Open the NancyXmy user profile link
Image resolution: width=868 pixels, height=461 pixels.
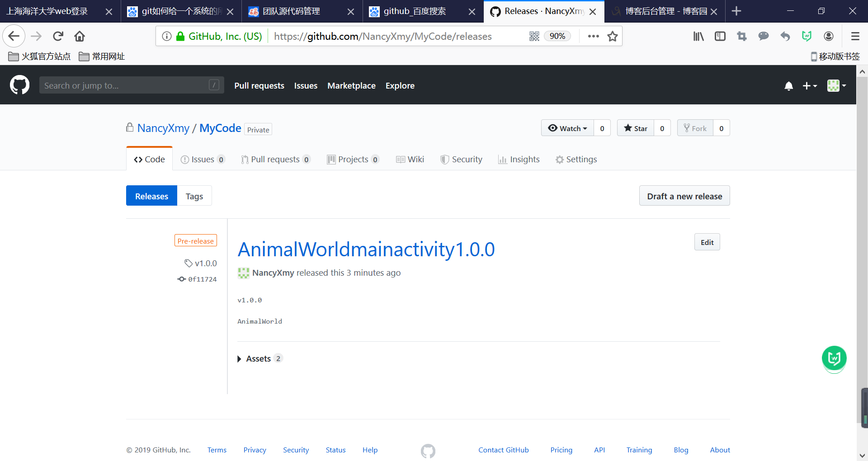163,128
